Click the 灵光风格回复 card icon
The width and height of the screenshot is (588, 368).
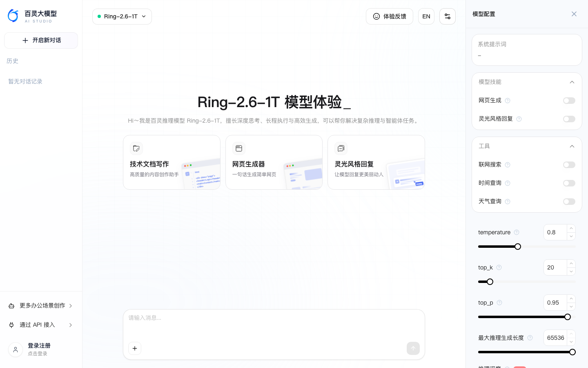[341, 148]
